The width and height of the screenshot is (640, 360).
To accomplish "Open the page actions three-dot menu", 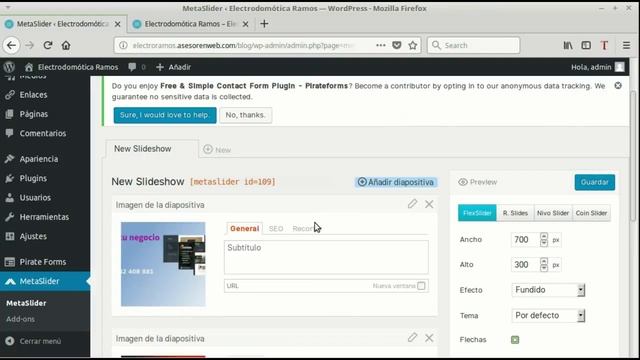I will [380, 45].
